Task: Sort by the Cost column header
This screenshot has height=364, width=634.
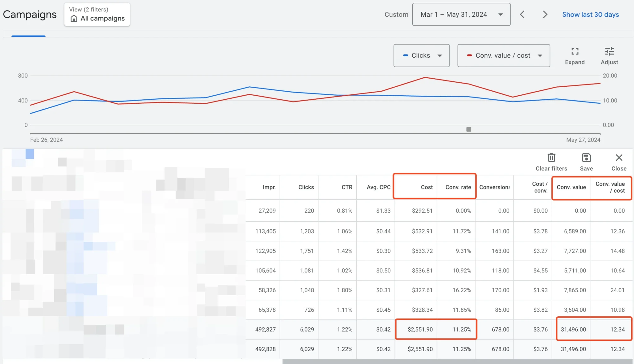Action: (426, 187)
